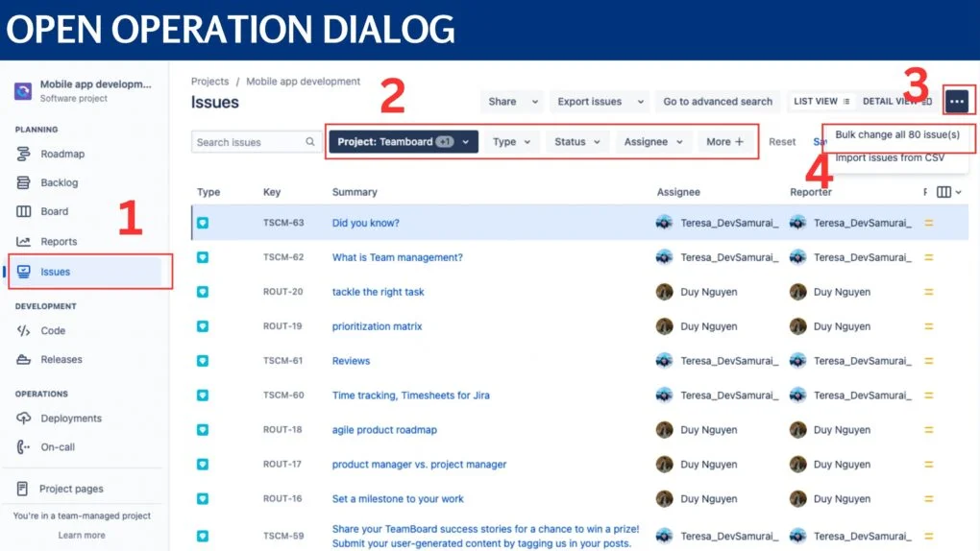
Task: Open Deployments under Operations
Action: (x=70, y=419)
